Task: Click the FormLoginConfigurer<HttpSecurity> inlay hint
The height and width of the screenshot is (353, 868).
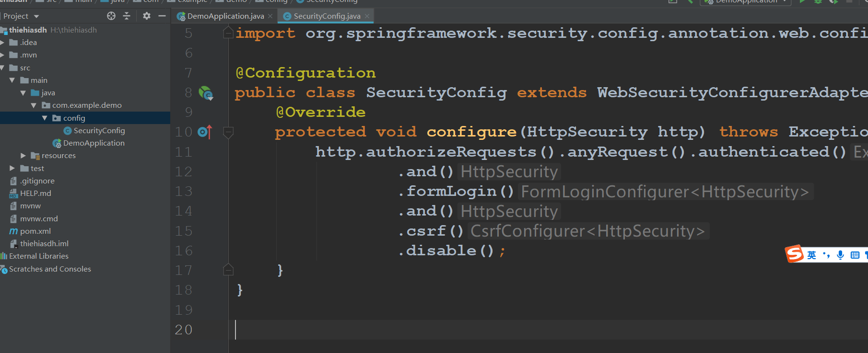Action: 665,192
